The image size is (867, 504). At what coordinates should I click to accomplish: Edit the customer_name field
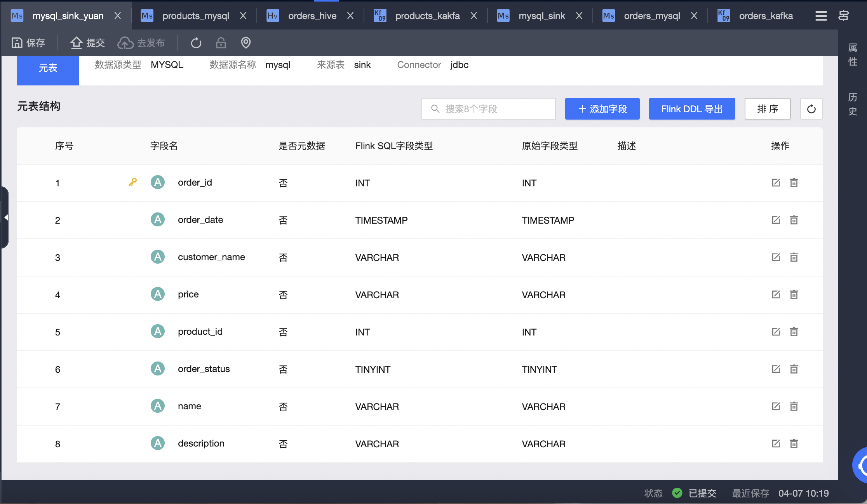tap(776, 257)
